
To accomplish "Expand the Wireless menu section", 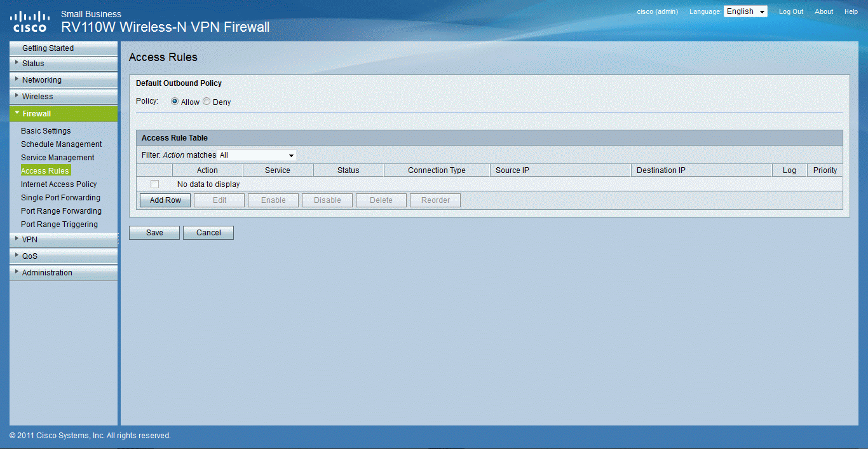I will tap(64, 97).
